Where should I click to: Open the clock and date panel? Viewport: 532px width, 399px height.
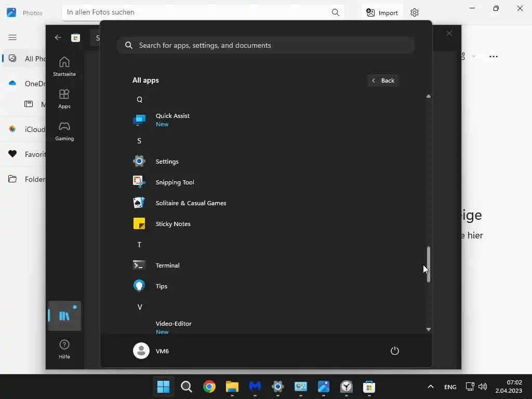(x=509, y=387)
